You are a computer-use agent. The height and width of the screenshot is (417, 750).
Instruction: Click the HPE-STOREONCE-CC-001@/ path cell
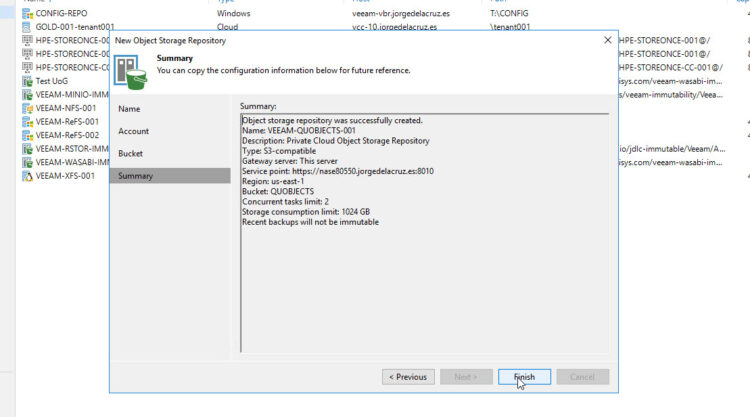tap(671, 67)
